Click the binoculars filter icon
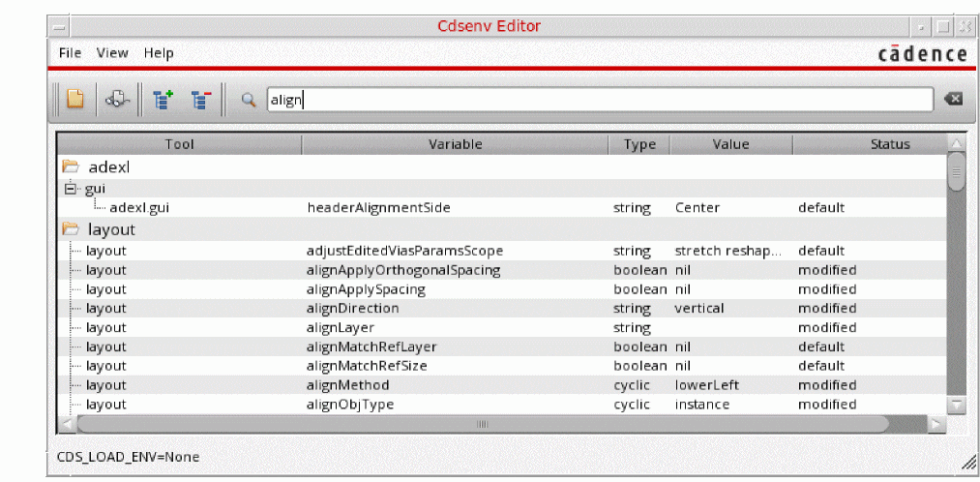The image size is (980, 482). (117, 99)
